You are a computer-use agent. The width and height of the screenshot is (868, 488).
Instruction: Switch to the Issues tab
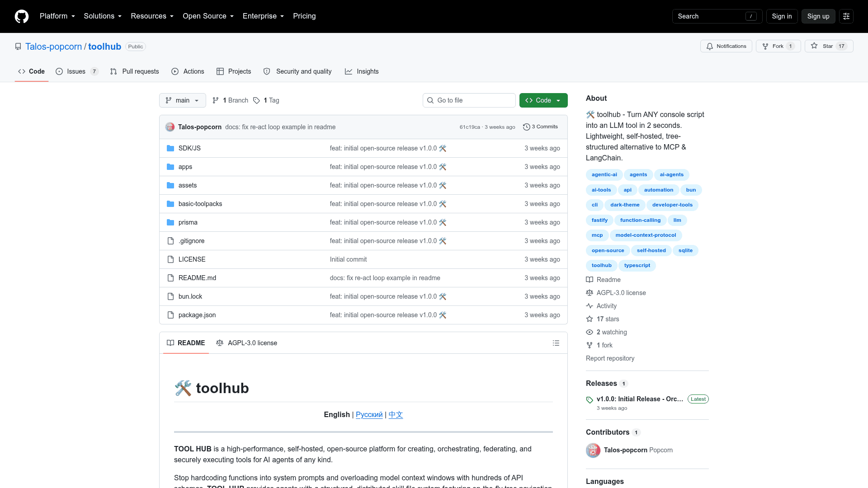pyautogui.click(x=76, y=71)
